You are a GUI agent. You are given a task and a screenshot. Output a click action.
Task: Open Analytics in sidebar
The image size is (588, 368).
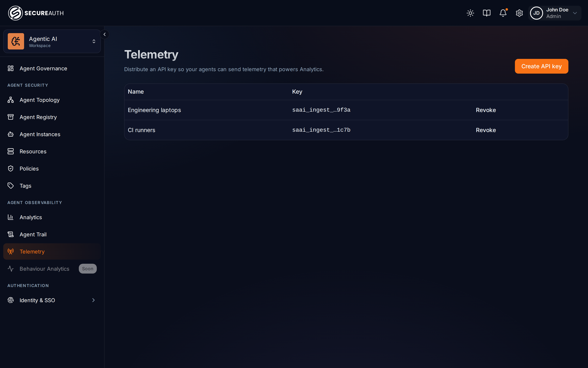(52, 217)
